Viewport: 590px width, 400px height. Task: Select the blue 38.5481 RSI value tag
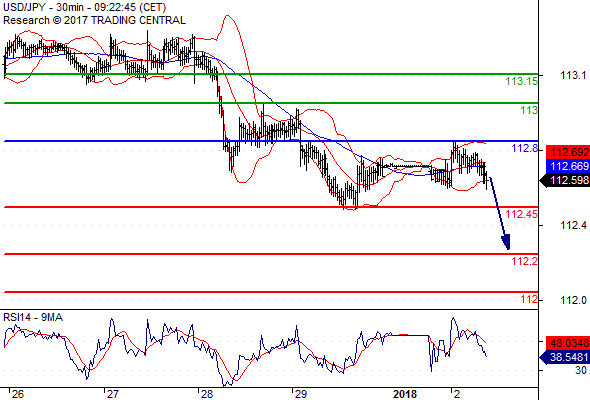pos(565,357)
